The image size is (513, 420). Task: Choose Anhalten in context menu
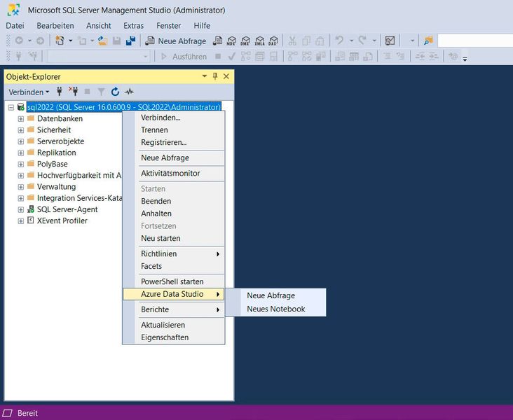(x=174, y=213)
